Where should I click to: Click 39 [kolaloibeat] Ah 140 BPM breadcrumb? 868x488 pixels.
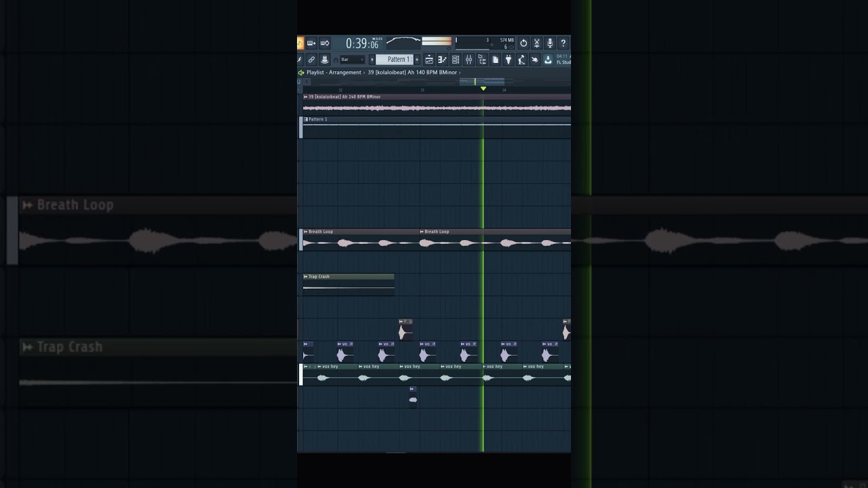tap(412, 73)
